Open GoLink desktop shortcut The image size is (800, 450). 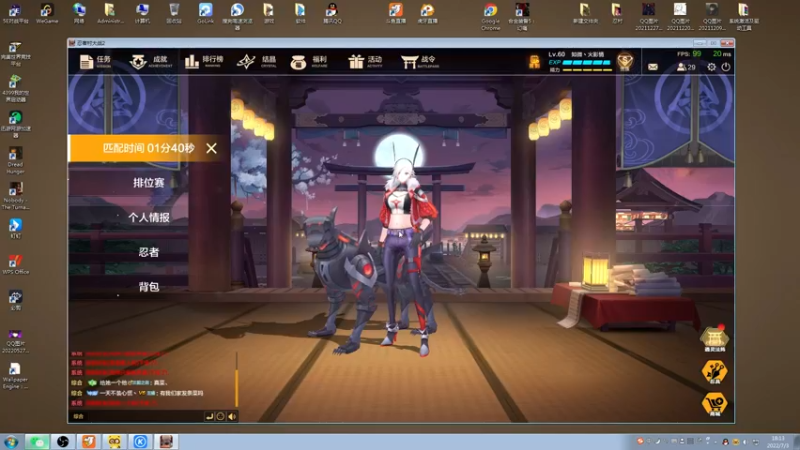[x=205, y=14]
